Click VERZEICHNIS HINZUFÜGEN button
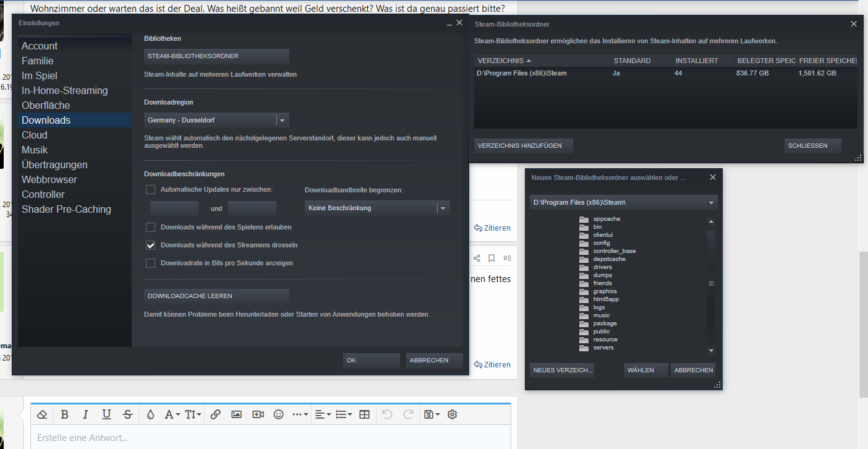 [x=524, y=146]
